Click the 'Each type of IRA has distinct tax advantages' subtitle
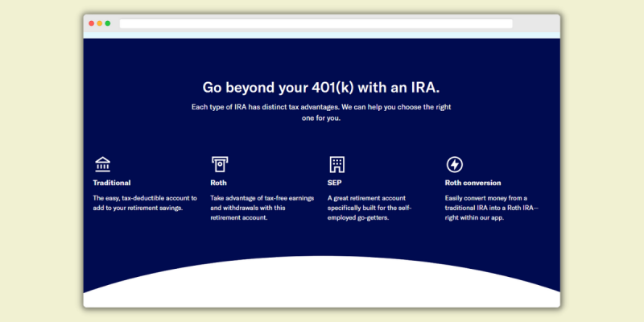 (321, 113)
